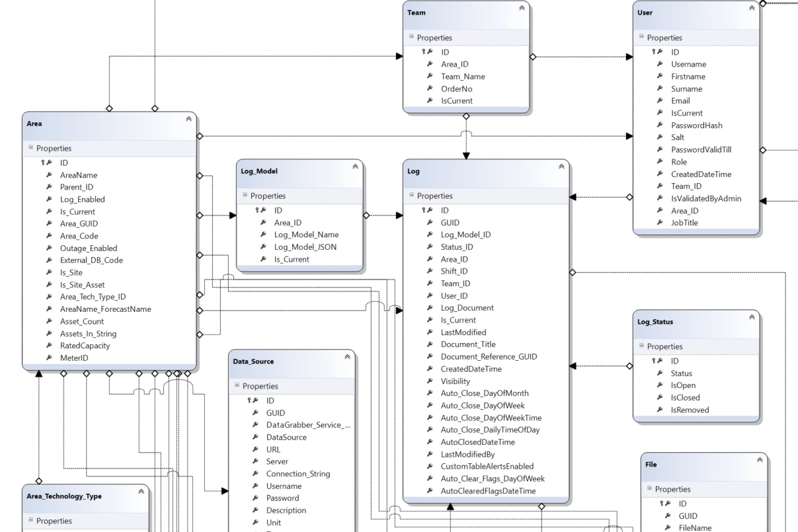Collapse the Area_Technology_Type entity chevron
This screenshot has width=798, height=532.
coord(141,492)
